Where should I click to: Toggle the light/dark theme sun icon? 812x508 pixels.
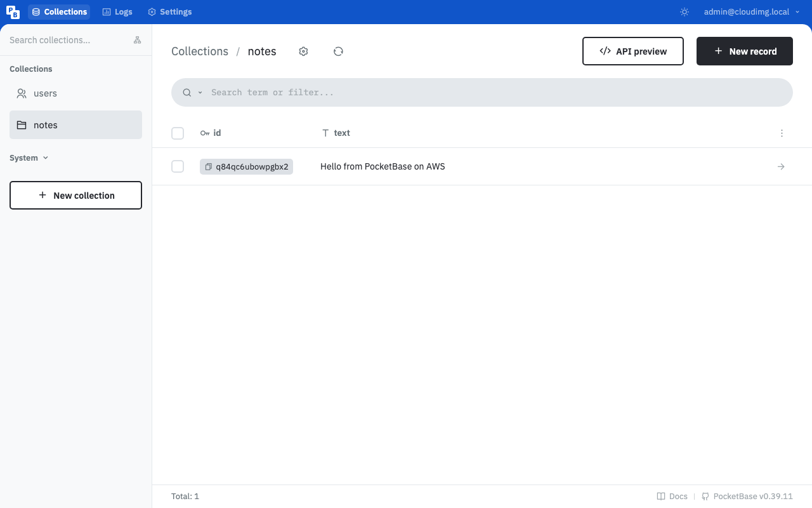click(x=684, y=12)
